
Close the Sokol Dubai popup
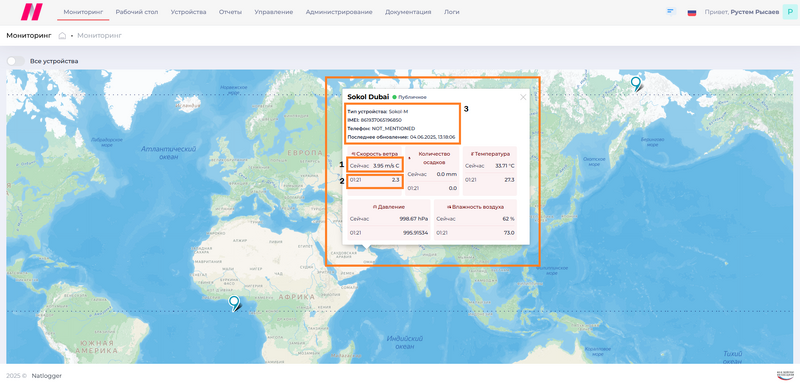click(x=523, y=97)
